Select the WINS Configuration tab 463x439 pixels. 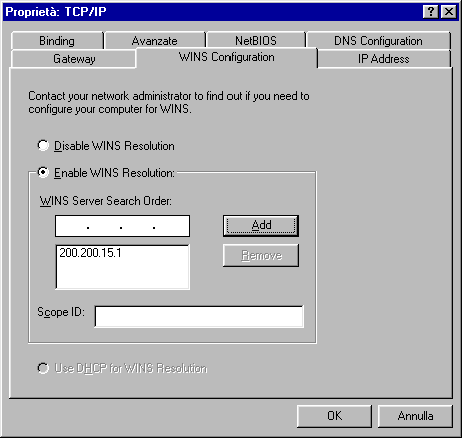coord(227,57)
